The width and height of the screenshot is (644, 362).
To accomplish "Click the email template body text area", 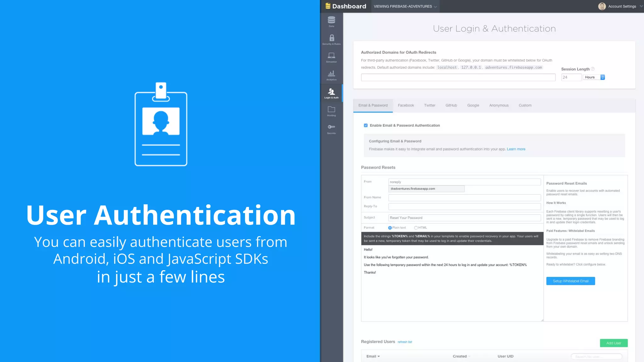I will point(452,283).
